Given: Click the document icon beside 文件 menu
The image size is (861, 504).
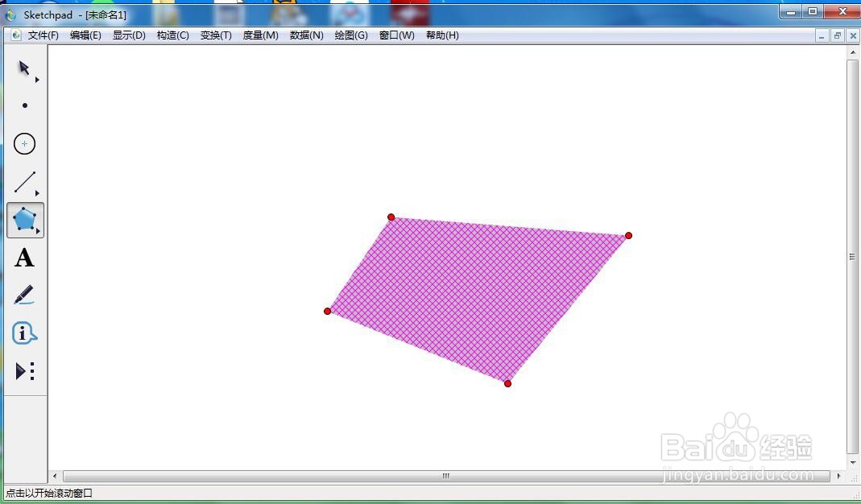Looking at the screenshot, I should point(16,35).
